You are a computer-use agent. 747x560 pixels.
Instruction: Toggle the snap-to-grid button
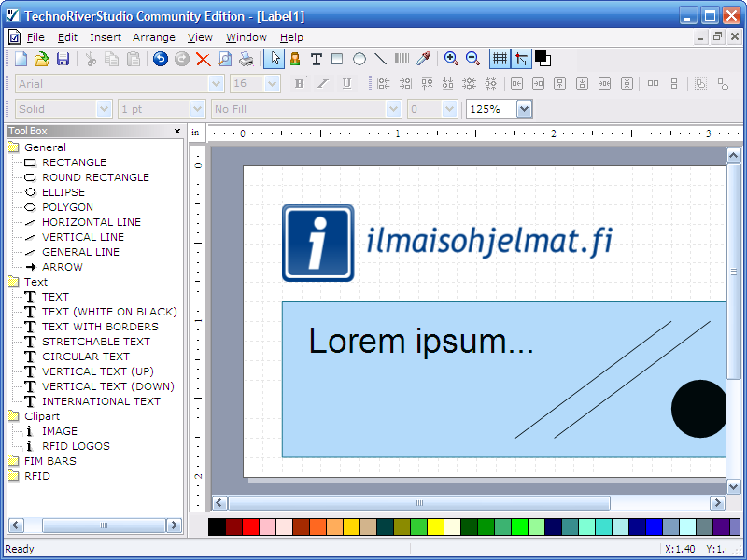click(x=521, y=59)
